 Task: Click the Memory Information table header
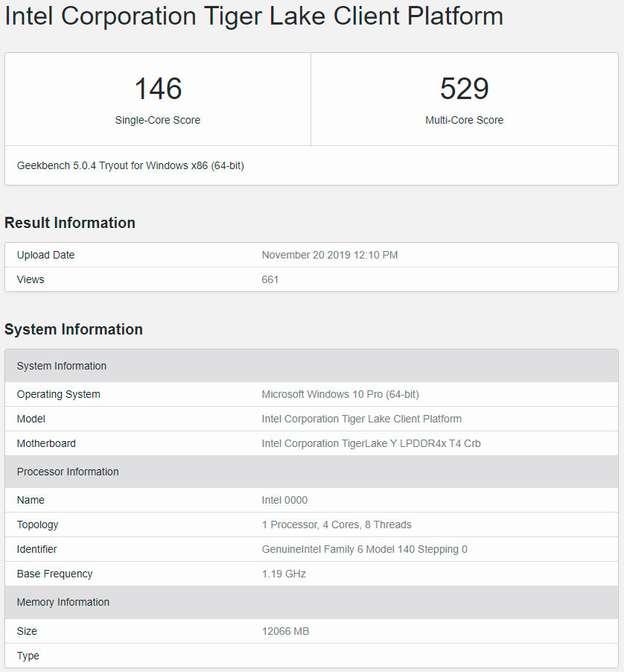coord(311,602)
